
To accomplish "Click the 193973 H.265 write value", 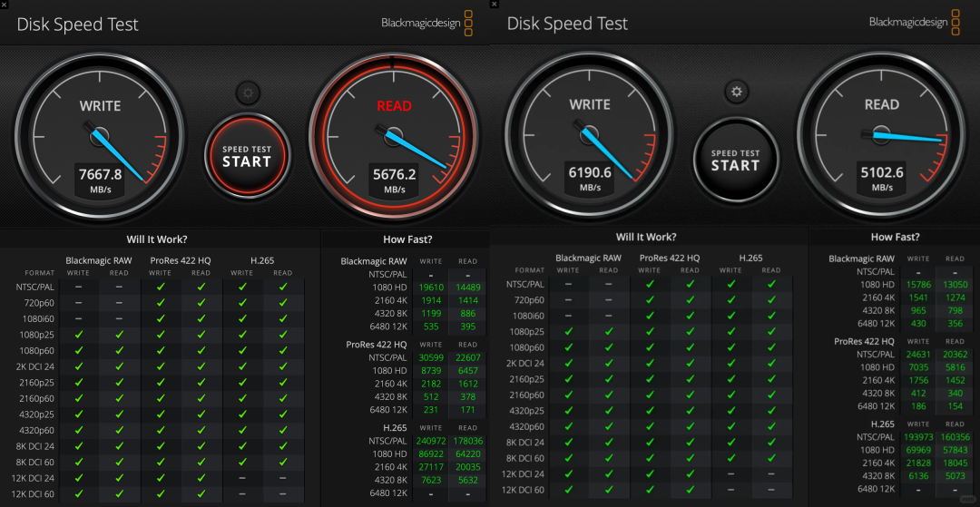I will click(918, 438).
